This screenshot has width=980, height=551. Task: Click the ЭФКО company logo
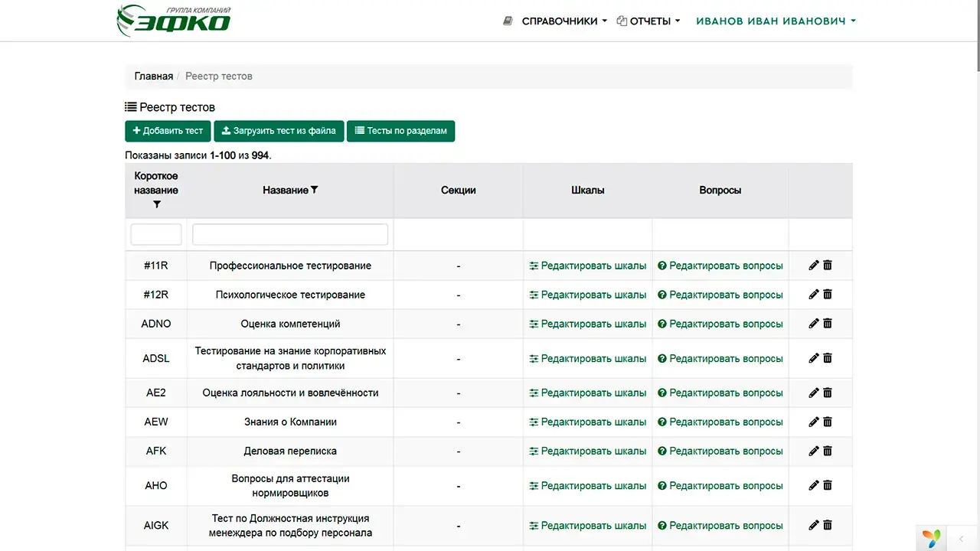pyautogui.click(x=175, y=20)
